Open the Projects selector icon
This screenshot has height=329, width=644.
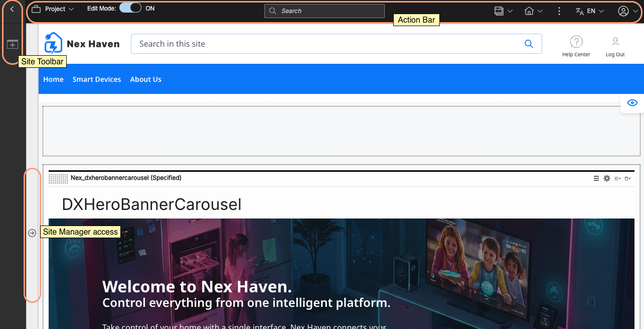coord(35,9)
